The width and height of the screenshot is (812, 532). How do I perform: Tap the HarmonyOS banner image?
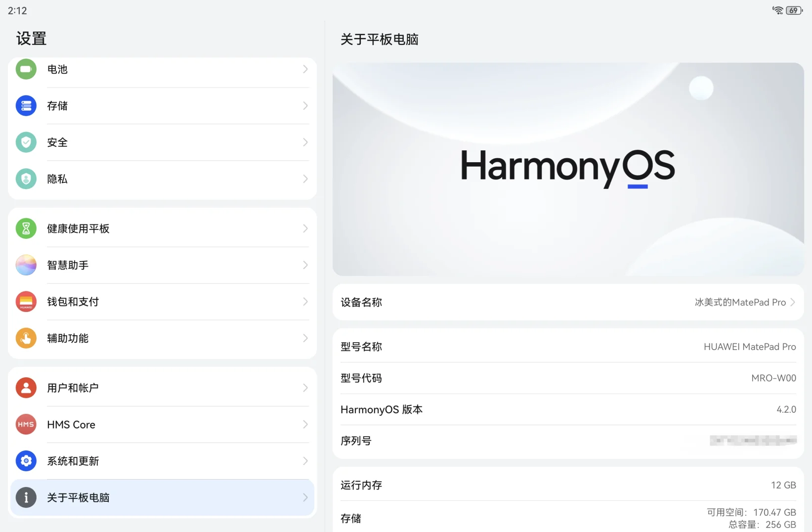tap(568, 169)
